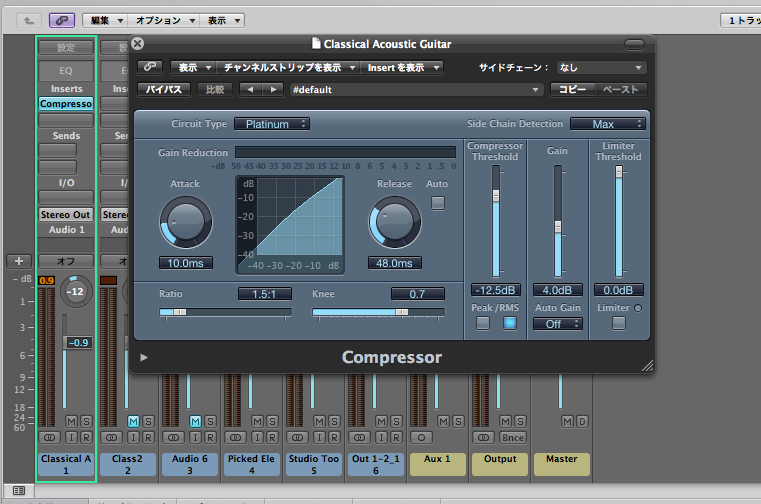
Task: Click the バイパス bypass button
Action: tap(164, 89)
